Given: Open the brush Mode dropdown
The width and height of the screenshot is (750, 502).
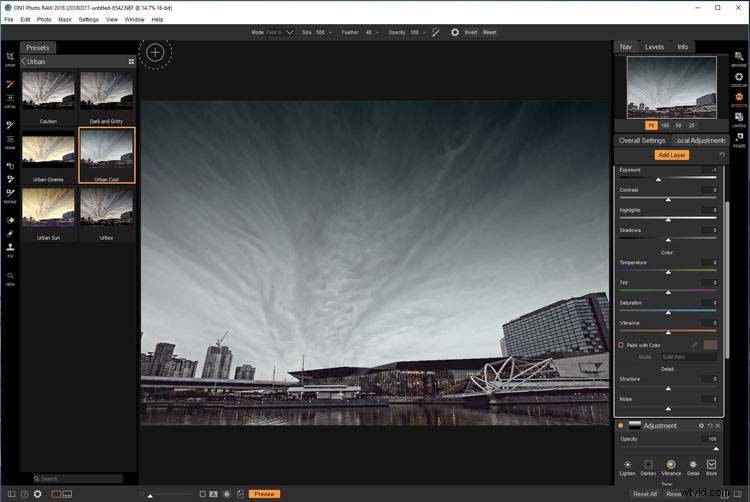Looking at the screenshot, I should [280, 32].
